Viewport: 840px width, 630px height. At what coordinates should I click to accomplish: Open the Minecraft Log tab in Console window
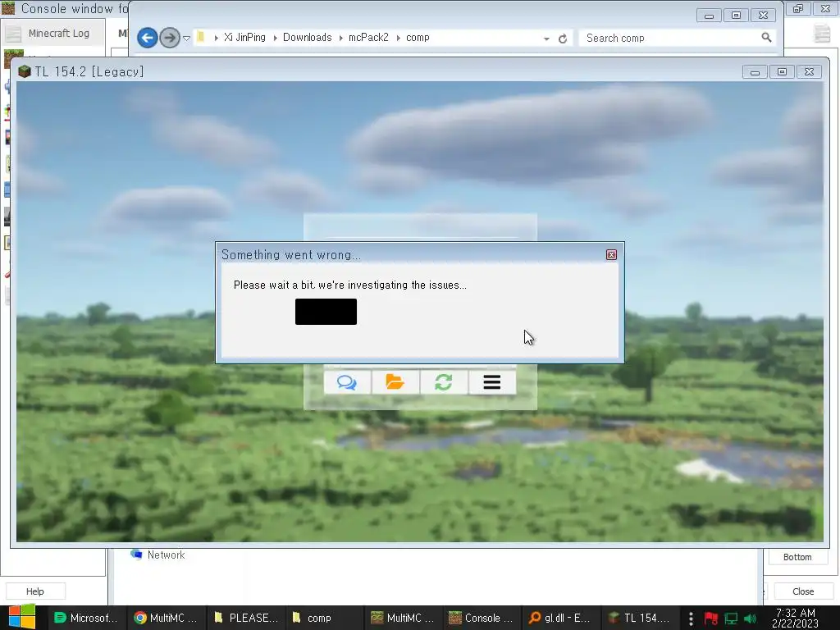53,33
